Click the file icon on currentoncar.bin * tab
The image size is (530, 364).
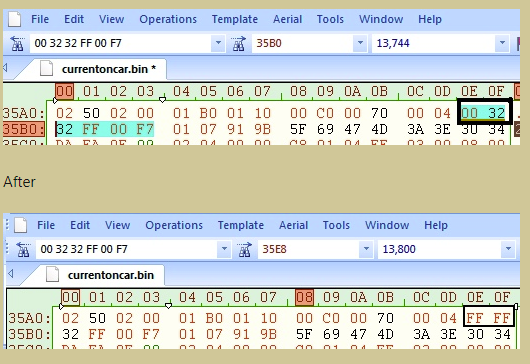coord(47,69)
